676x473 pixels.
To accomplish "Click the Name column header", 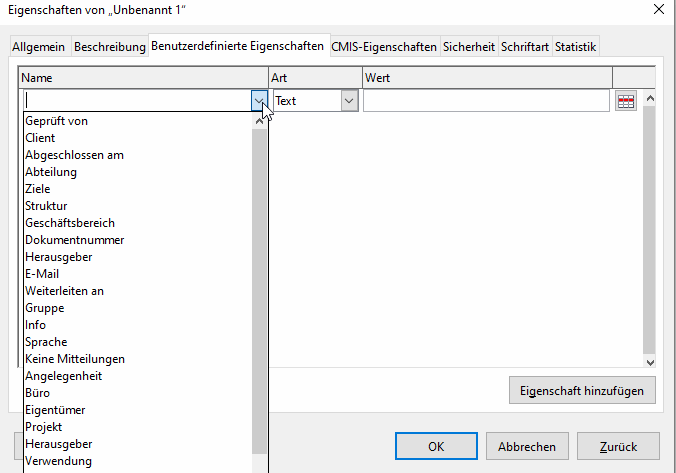I will (144, 78).
